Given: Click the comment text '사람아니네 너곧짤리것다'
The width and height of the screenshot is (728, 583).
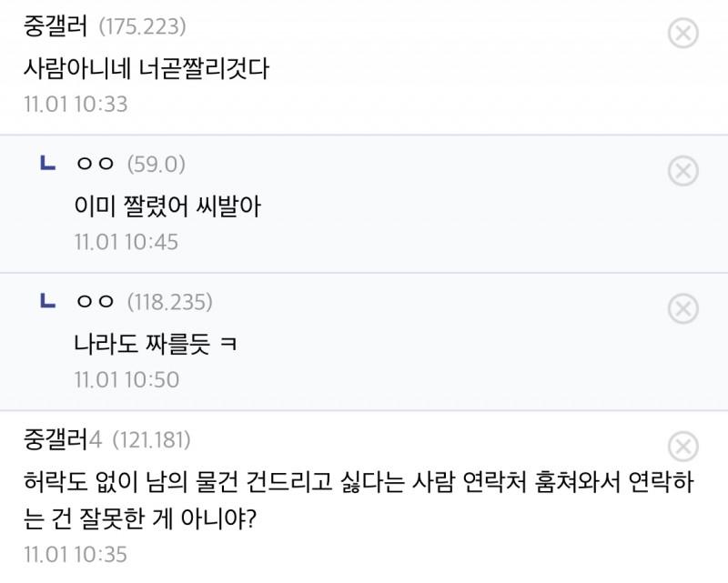Looking at the screenshot, I should pos(147,68).
